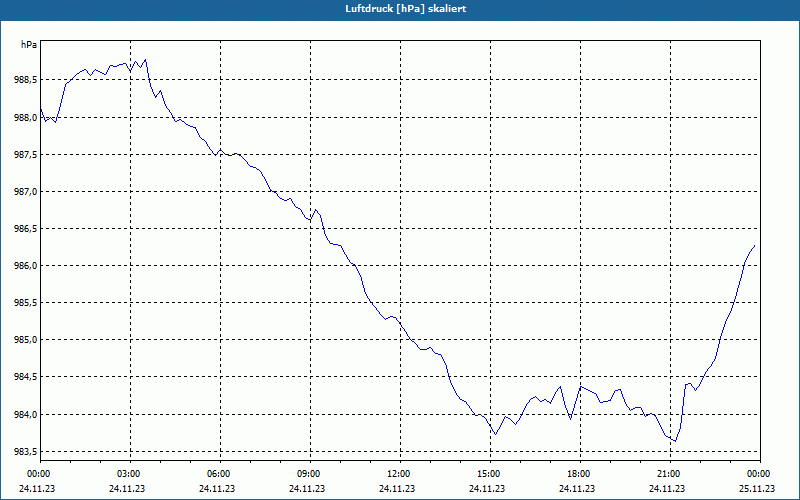This screenshot has width=800, height=500.
Task: Click the 06:00 time axis label
Action: pos(220,474)
